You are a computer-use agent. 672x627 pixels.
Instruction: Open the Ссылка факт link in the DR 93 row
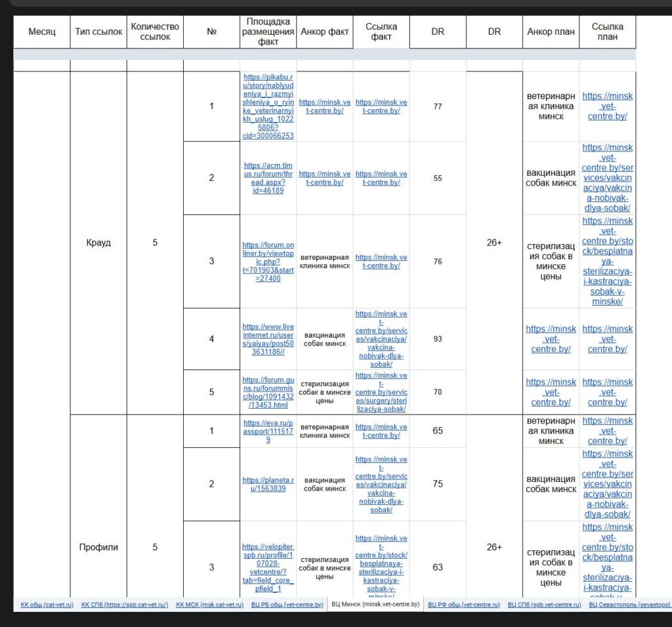tap(381, 339)
